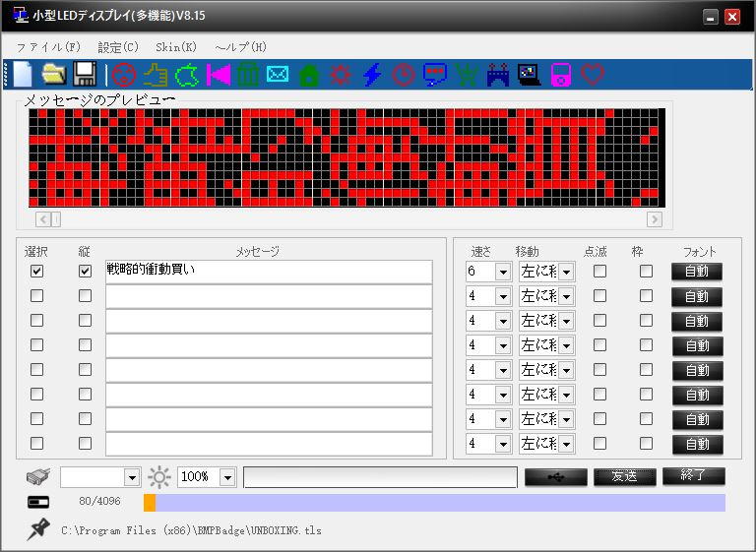Insert the red smiley face symbol

coord(124,75)
